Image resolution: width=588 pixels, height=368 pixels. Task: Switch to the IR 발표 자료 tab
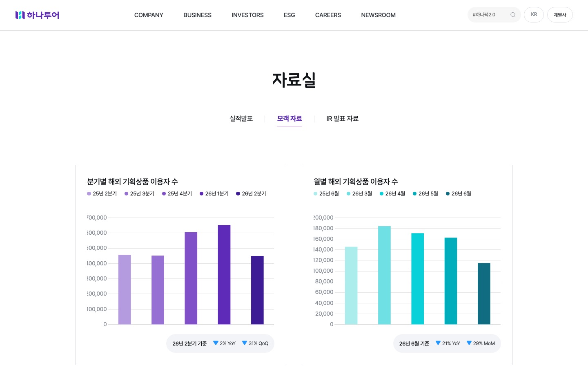click(342, 119)
